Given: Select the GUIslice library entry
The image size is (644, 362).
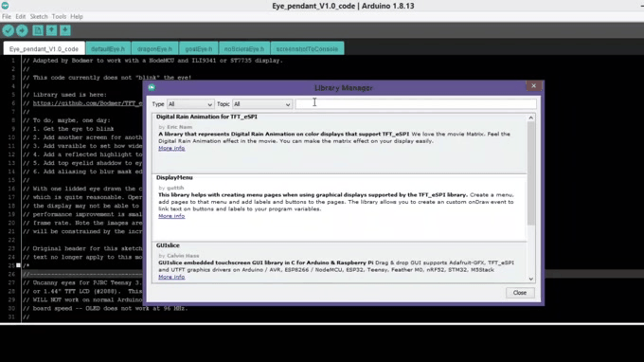Looking at the screenshot, I should [339, 262].
